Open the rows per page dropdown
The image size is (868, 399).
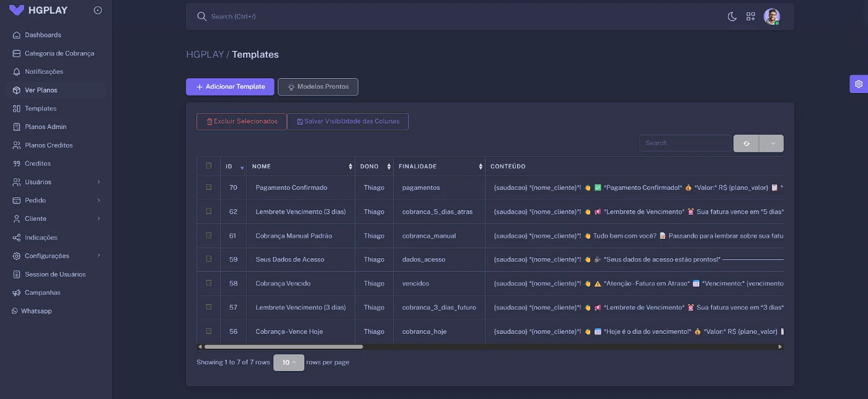pos(288,362)
